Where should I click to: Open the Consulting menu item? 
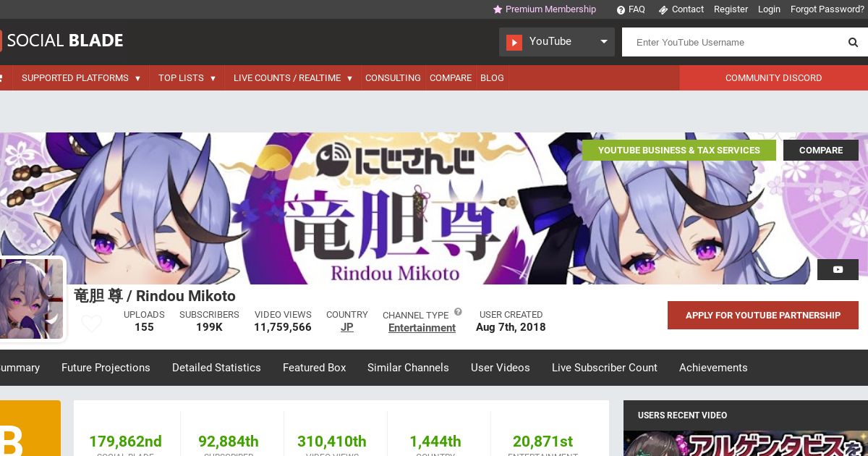click(x=393, y=78)
